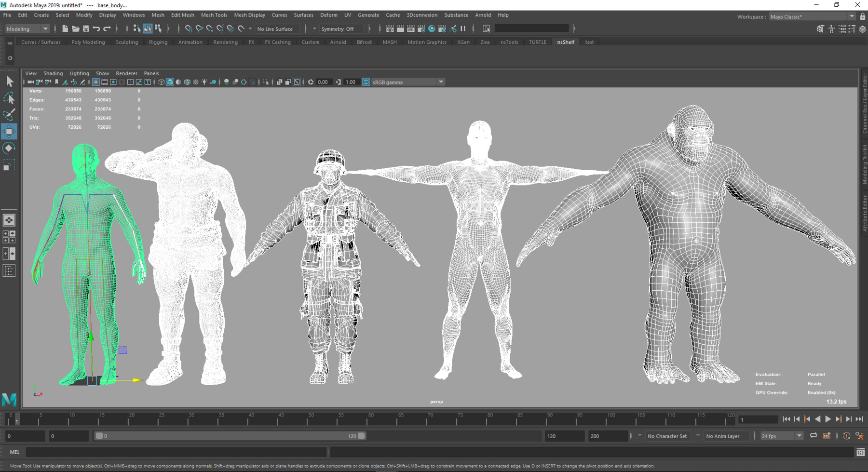Screen dimensions: 868x472
Task: Activate the Move tool in the left toolbox
Action: point(9,130)
